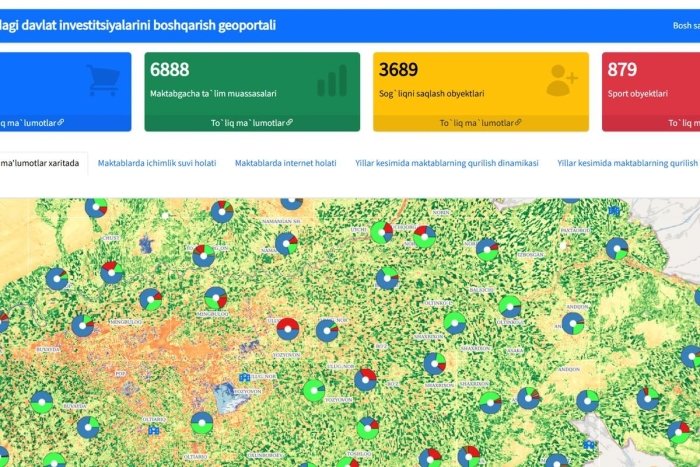
Task: Click the blue marker icon at map's top right
Action: 614,211
